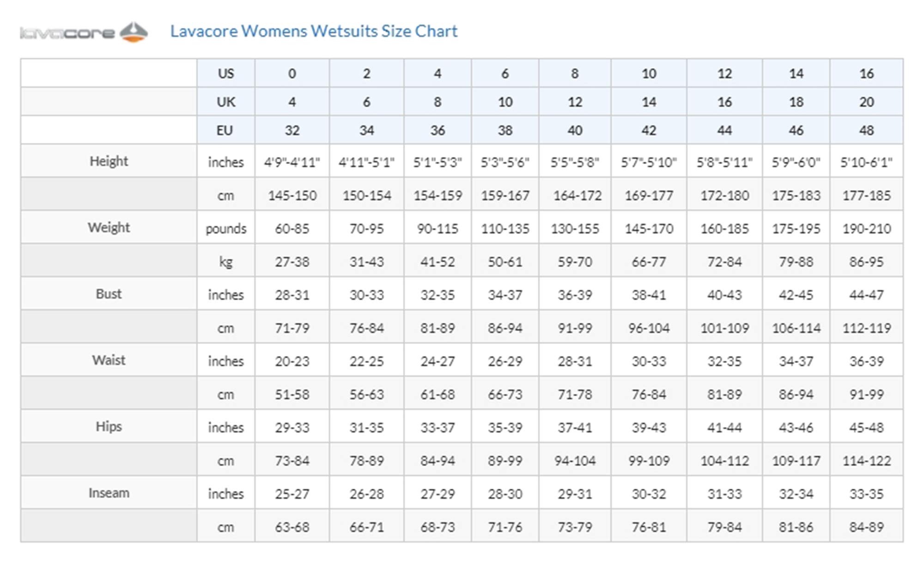Click the Waist row label
The width and height of the screenshot is (924, 565).
[109, 360]
